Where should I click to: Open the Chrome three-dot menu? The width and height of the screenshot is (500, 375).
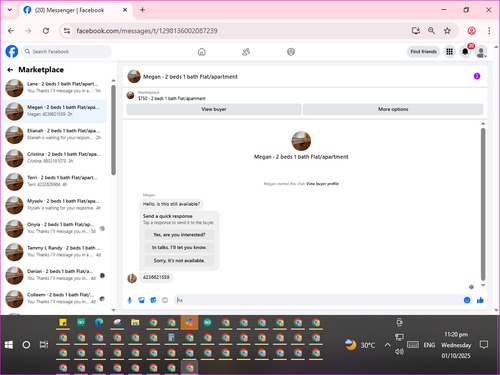click(489, 31)
